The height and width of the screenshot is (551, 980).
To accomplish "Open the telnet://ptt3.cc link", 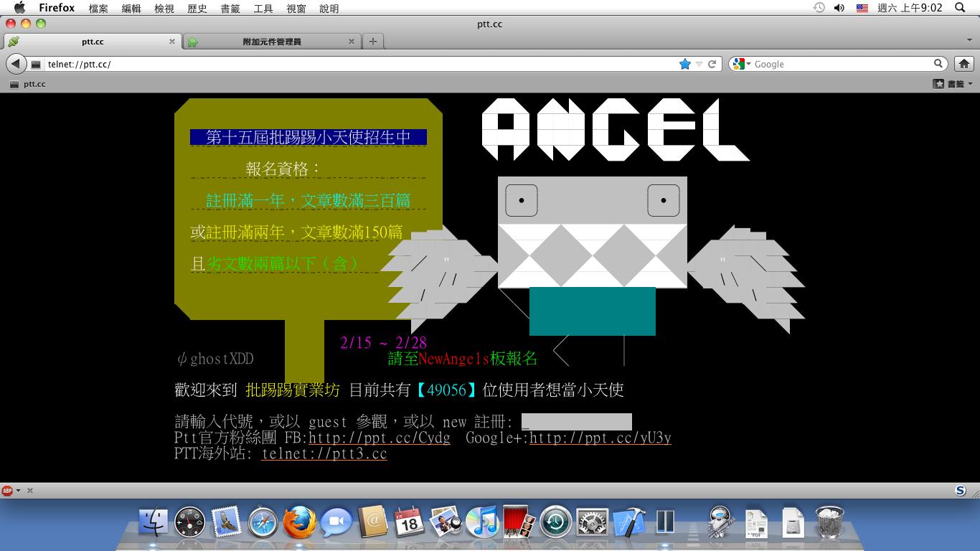I will click(x=324, y=454).
